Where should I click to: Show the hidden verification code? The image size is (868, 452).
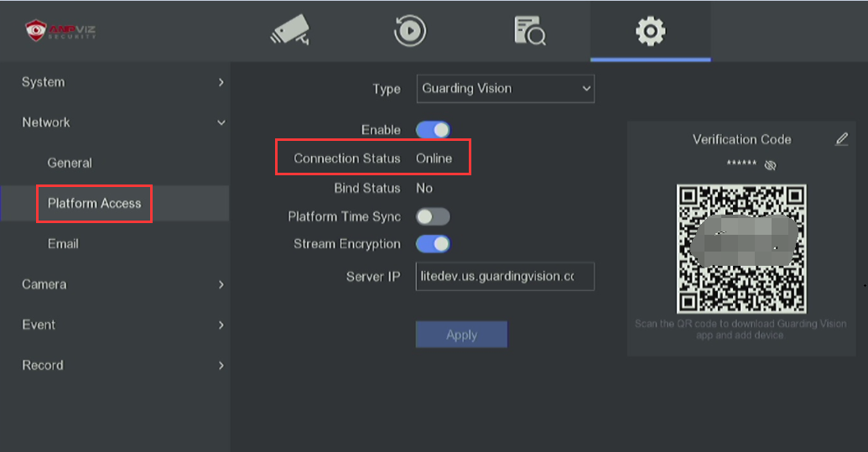click(x=770, y=165)
